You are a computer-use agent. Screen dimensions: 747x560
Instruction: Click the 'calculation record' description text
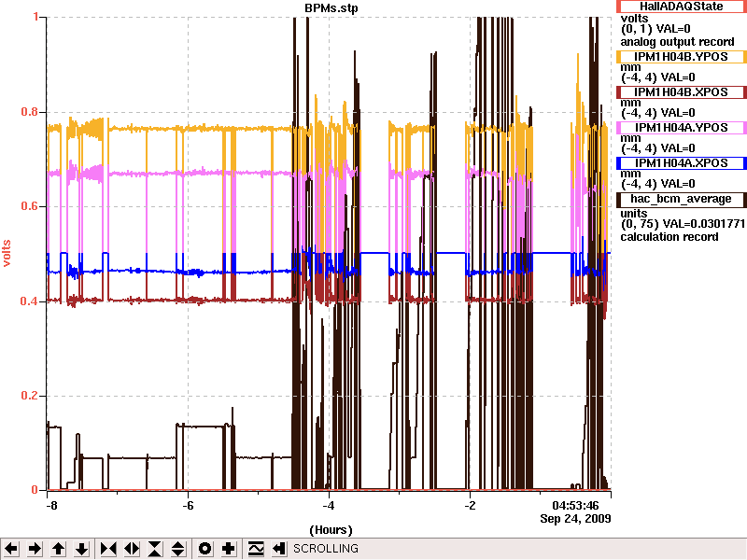pyautogui.click(x=669, y=237)
